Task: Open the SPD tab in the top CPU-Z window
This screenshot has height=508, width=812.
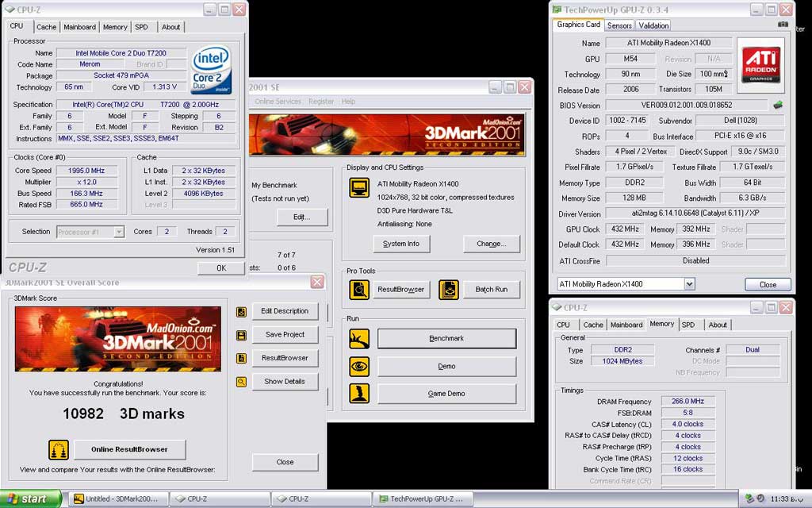Action: (141, 27)
